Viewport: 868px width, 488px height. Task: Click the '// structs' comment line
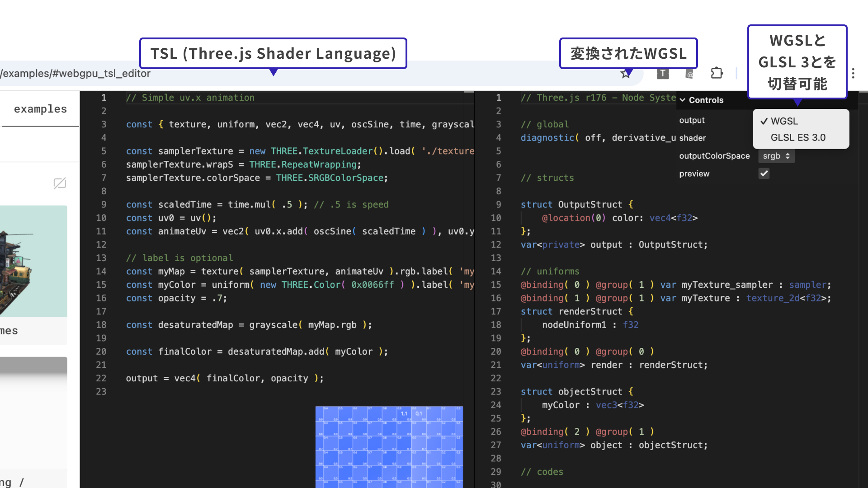click(x=547, y=178)
